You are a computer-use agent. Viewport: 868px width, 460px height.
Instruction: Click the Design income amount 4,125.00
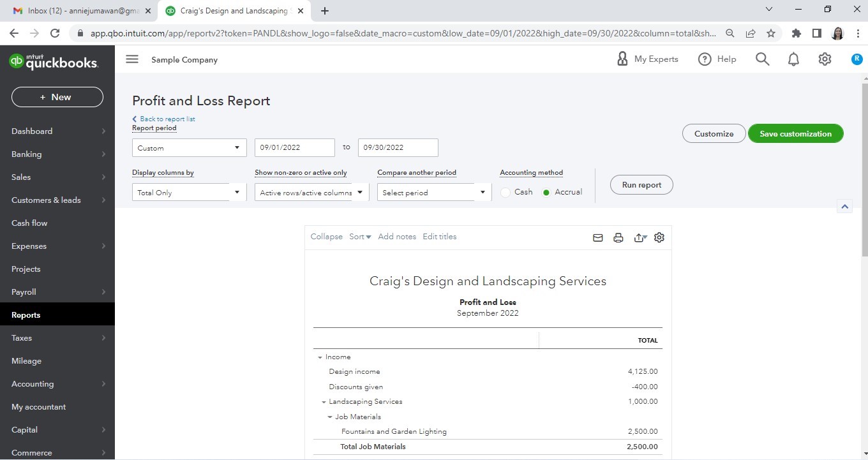(643, 371)
